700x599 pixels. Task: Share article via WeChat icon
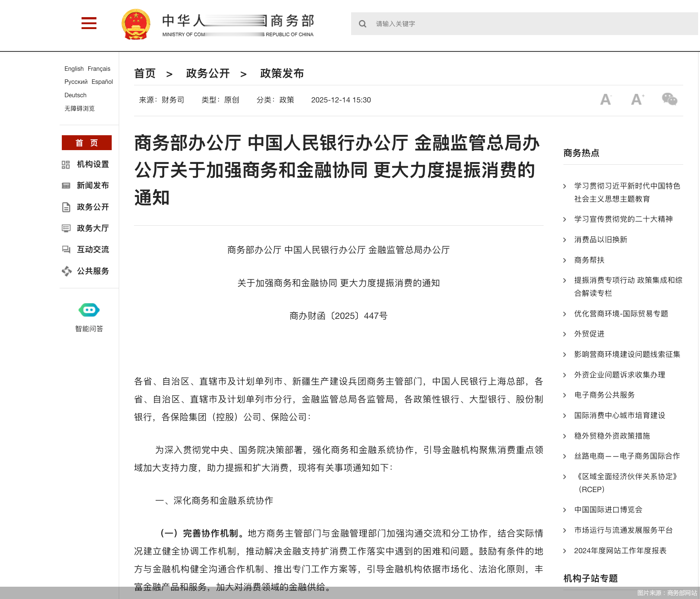point(669,99)
